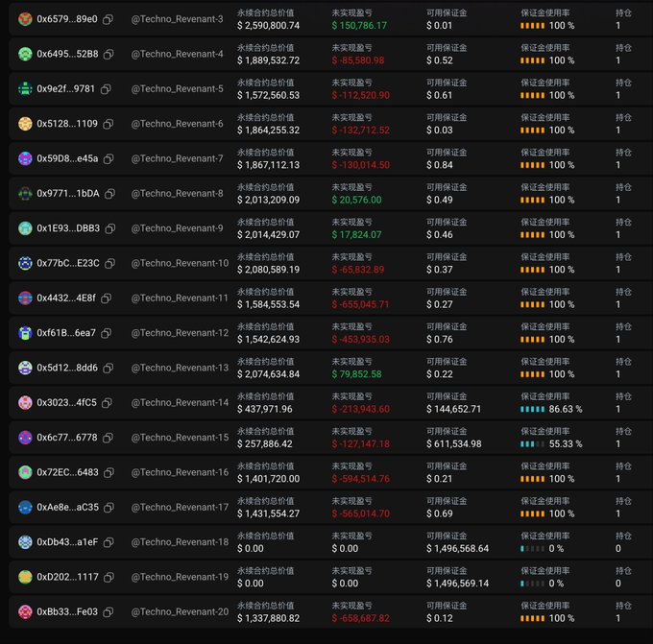This screenshot has height=644, width=653.
Task: Click contract value $ 2,590,800.74
Action: point(268,25)
